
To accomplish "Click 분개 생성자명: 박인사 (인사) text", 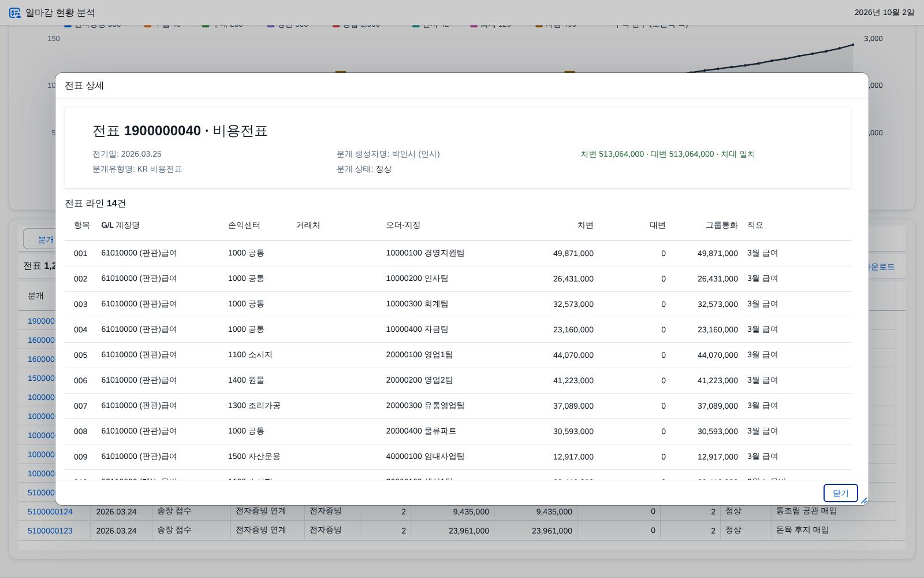I will pyautogui.click(x=388, y=154).
